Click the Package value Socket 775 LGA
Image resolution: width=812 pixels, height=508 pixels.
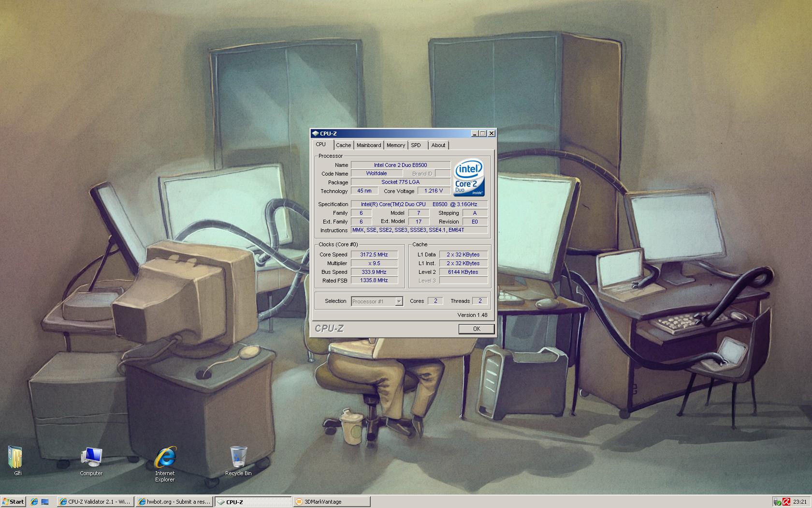400,182
